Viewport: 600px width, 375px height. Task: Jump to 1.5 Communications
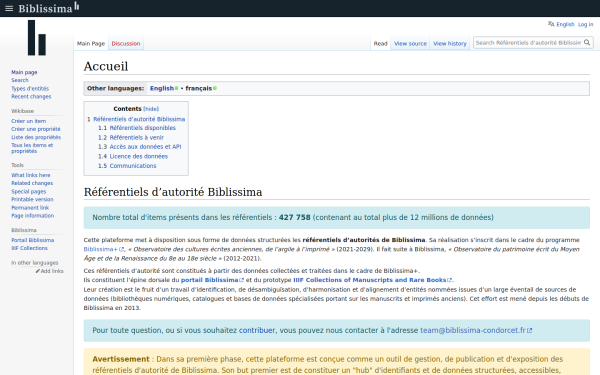coord(133,166)
